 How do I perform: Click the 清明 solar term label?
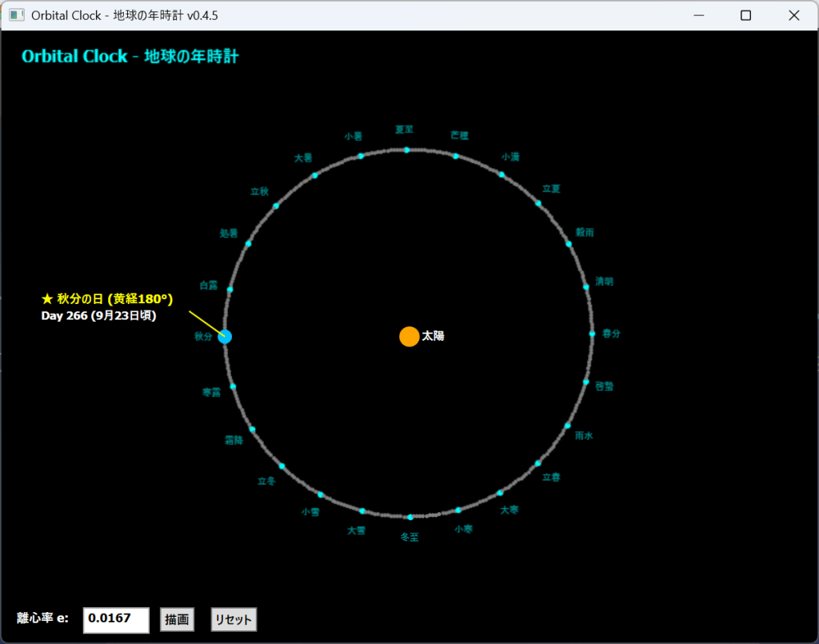click(x=605, y=282)
